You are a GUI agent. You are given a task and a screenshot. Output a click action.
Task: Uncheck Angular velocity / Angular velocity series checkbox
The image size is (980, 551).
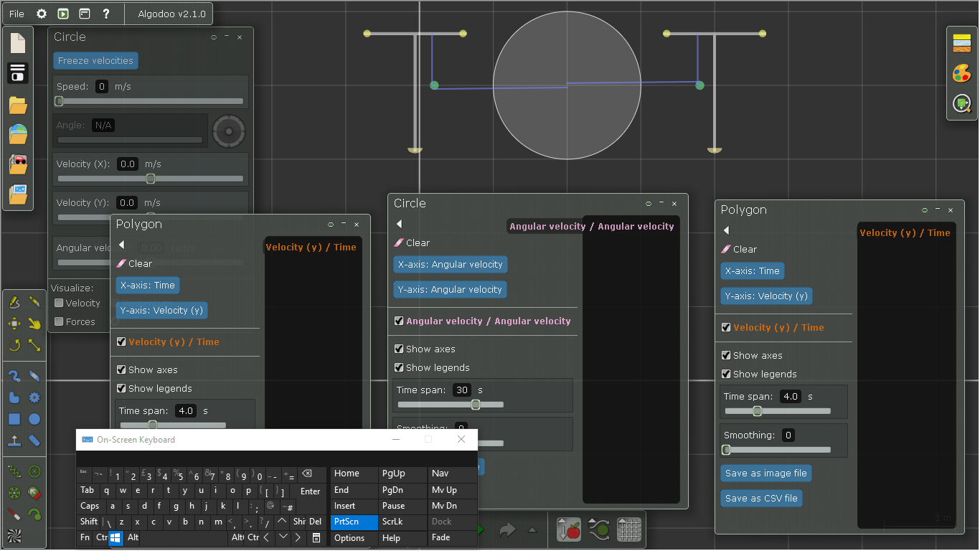coord(399,321)
